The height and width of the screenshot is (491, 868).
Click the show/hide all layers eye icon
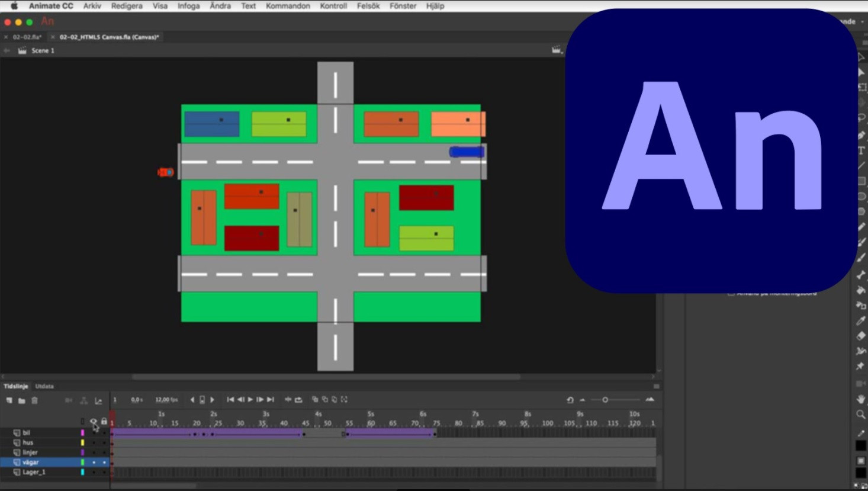pyautogui.click(x=94, y=422)
